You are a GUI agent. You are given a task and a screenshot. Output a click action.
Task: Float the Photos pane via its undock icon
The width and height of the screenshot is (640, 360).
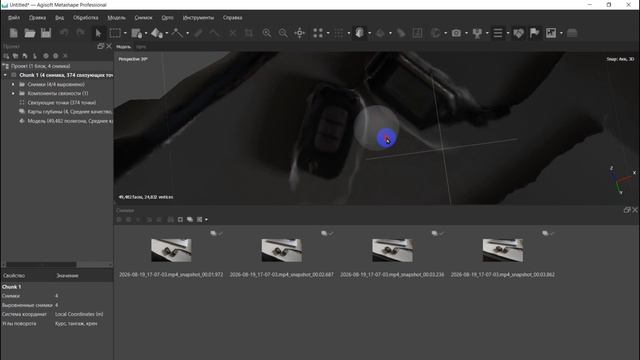pos(627,210)
